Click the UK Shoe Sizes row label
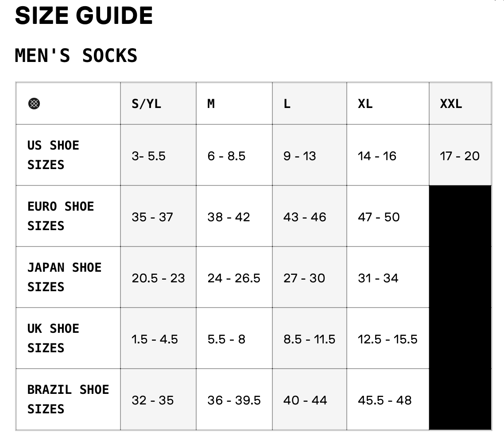 [53, 338]
